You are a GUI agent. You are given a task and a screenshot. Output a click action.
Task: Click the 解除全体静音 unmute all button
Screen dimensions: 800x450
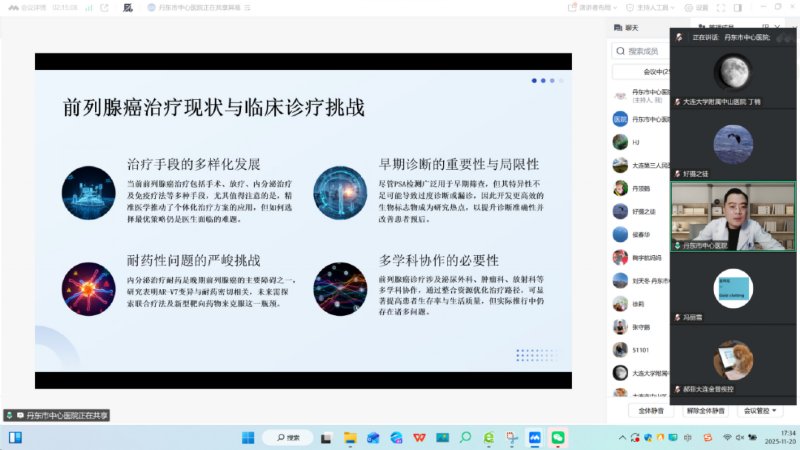pos(706,410)
